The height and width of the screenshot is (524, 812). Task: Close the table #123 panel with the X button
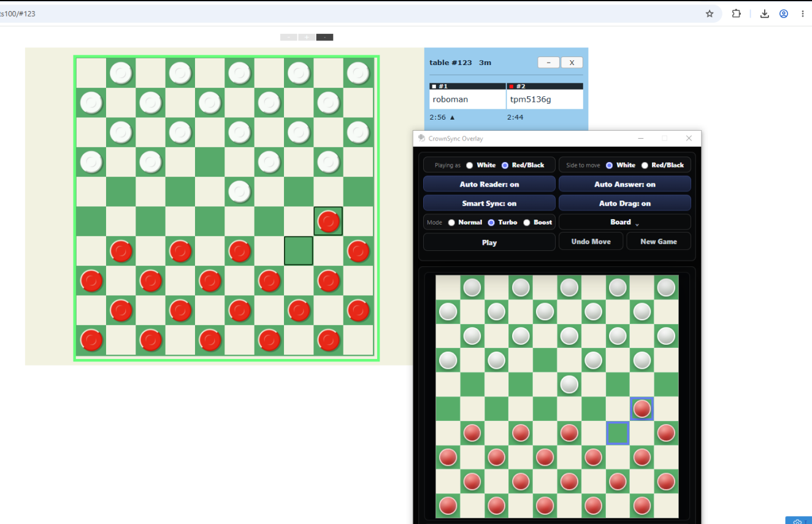click(x=572, y=63)
